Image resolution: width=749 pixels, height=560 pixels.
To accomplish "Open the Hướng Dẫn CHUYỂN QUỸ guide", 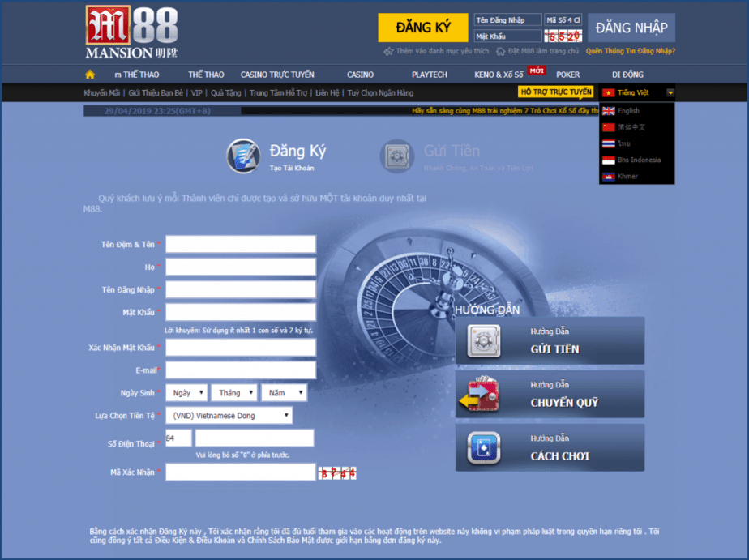I will coord(550,395).
